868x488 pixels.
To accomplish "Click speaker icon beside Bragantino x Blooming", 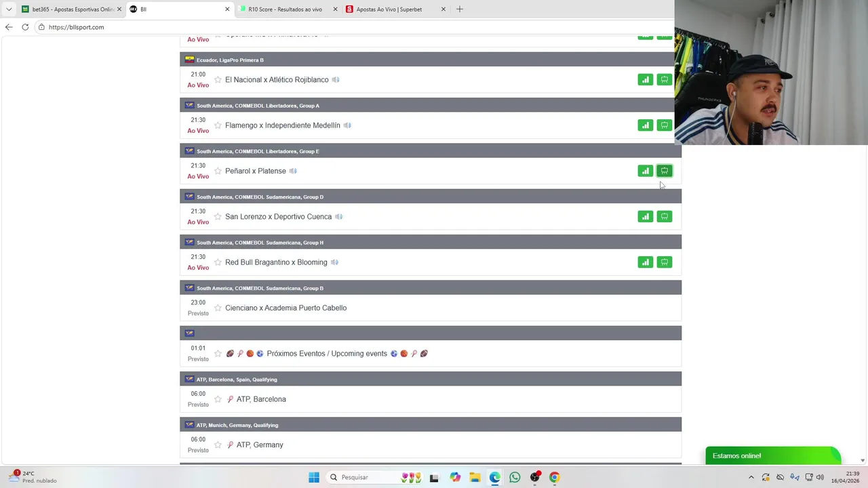I will pos(334,262).
